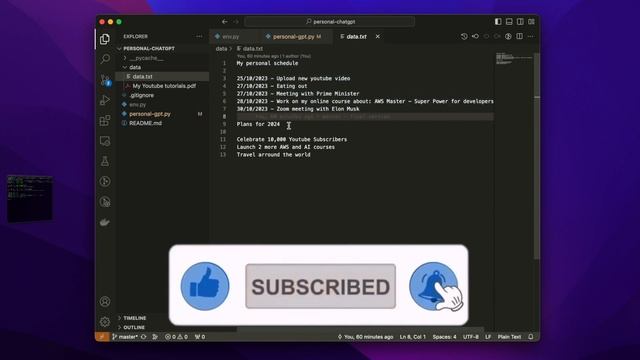Click line 'Travel arround the world'

tap(273, 155)
